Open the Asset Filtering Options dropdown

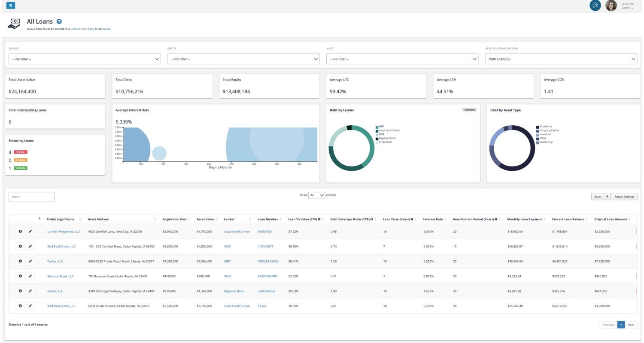pyautogui.click(x=561, y=59)
